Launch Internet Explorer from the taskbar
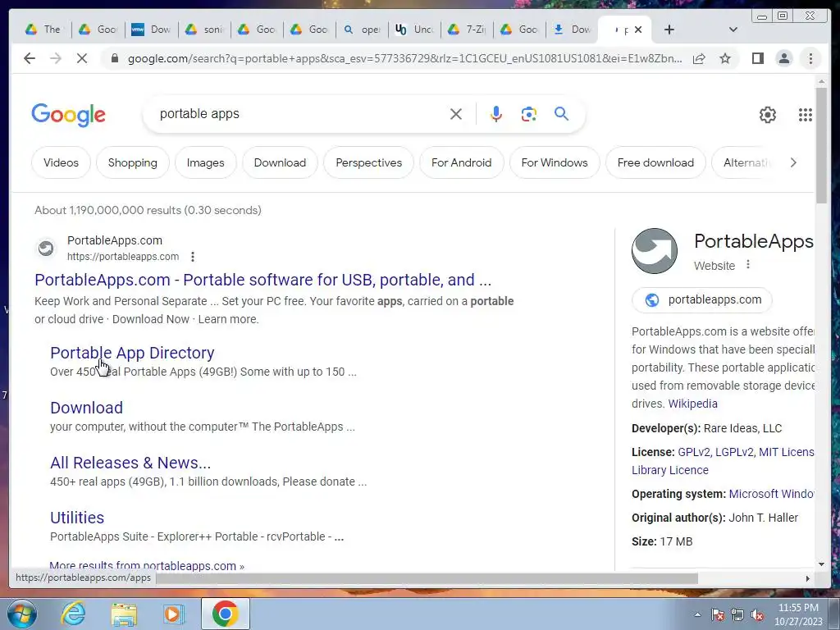 click(73, 614)
